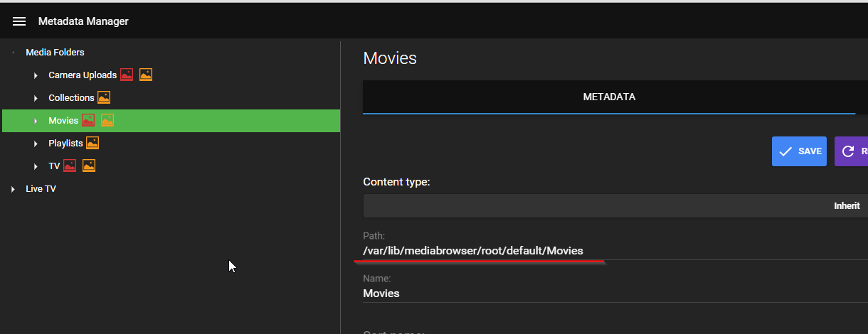Screen dimensions: 868x334
Task: Click the Name input field
Action: click(x=615, y=293)
